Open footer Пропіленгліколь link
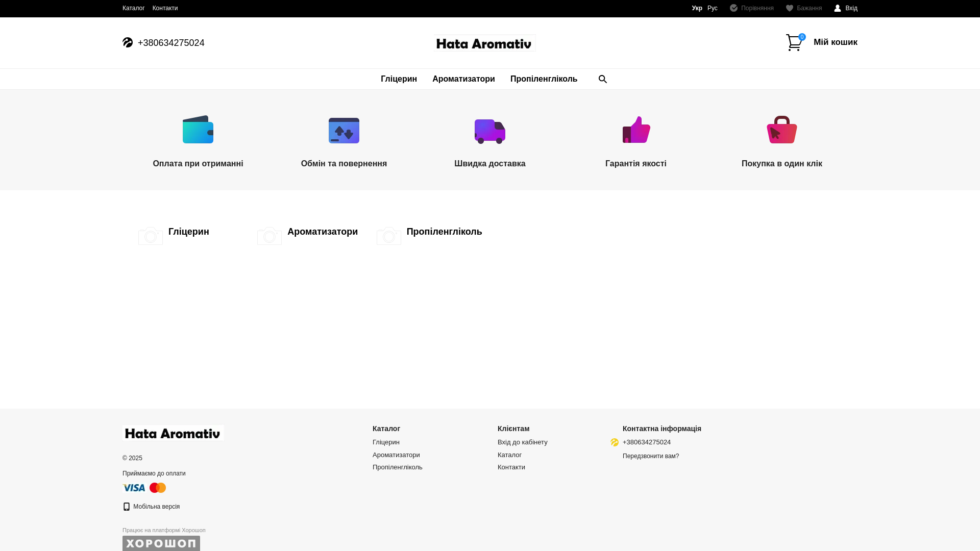The width and height of the screenshot is (980, 551). point(398,467)
